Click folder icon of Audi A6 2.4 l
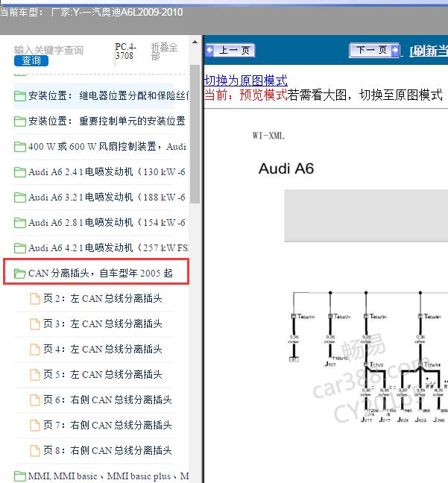448x483 pixels. click(x=20, y=172)
